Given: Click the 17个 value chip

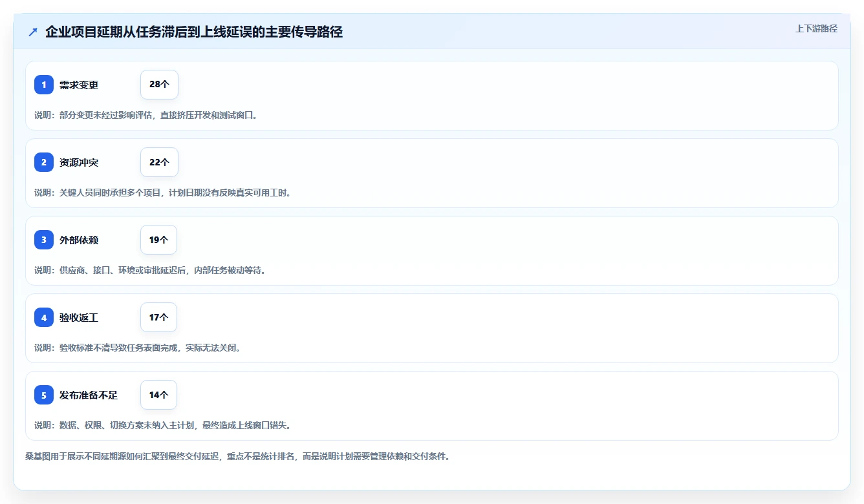Looking at the screenshot, I should coord(158,317).
